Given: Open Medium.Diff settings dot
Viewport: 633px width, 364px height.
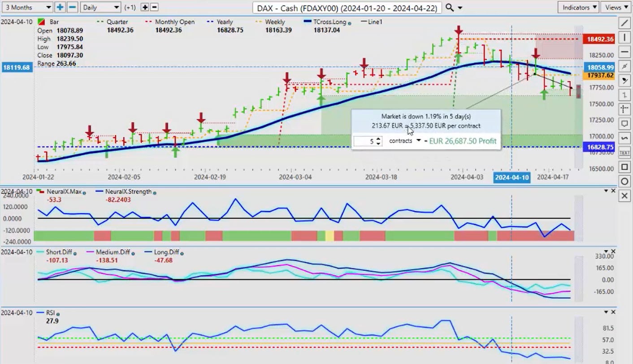Looking at the screenshot, I should pyautogui.click(x=133, y=253).
